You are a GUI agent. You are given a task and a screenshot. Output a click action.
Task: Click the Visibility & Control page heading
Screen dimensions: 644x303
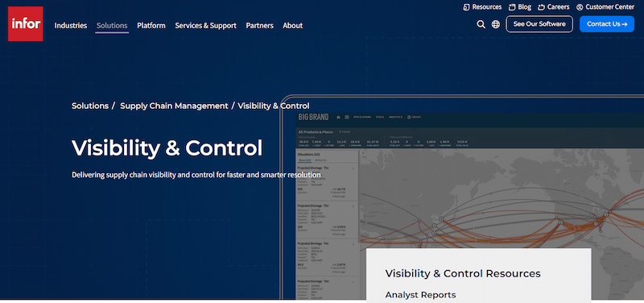(x=167, y=147)
